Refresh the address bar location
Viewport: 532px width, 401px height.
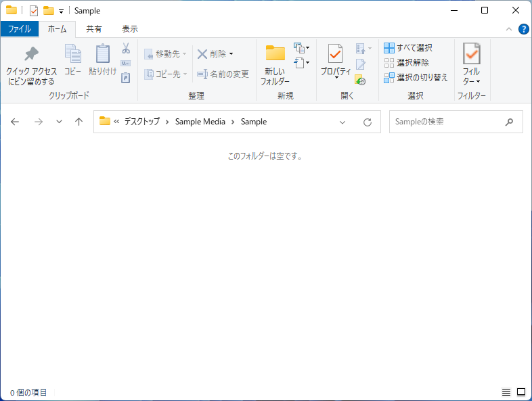[x=368, y=122]
